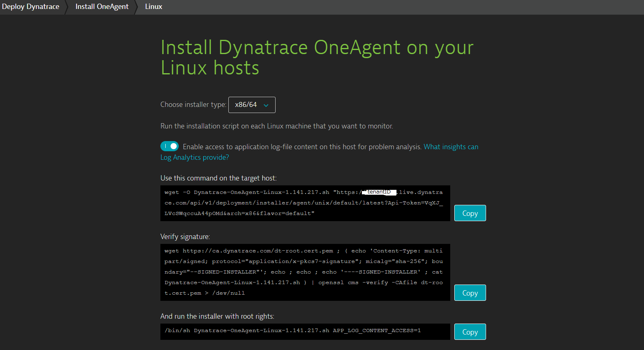Copy the root installer run command

coord(470,332)
